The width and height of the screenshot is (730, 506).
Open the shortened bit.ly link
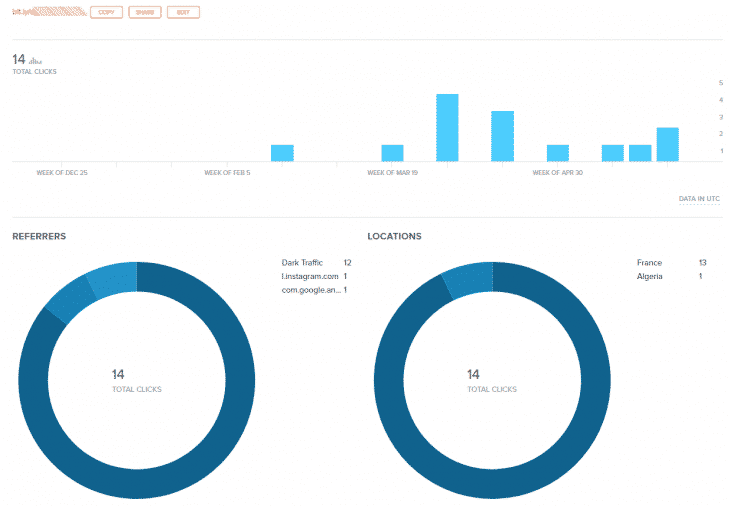[48, 13]
